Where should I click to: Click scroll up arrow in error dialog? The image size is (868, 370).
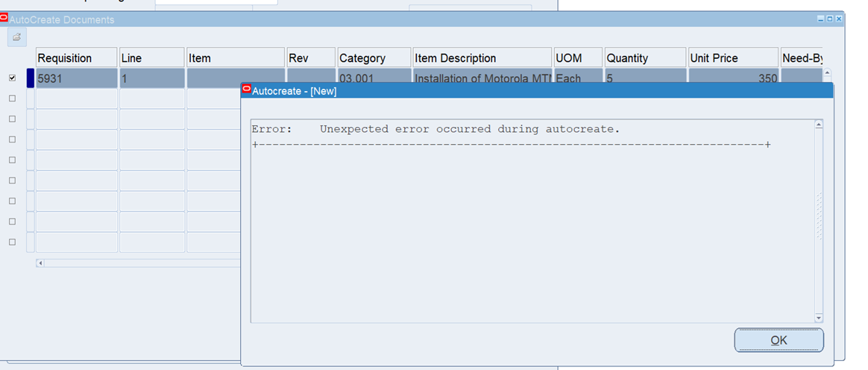pos(819,125)
